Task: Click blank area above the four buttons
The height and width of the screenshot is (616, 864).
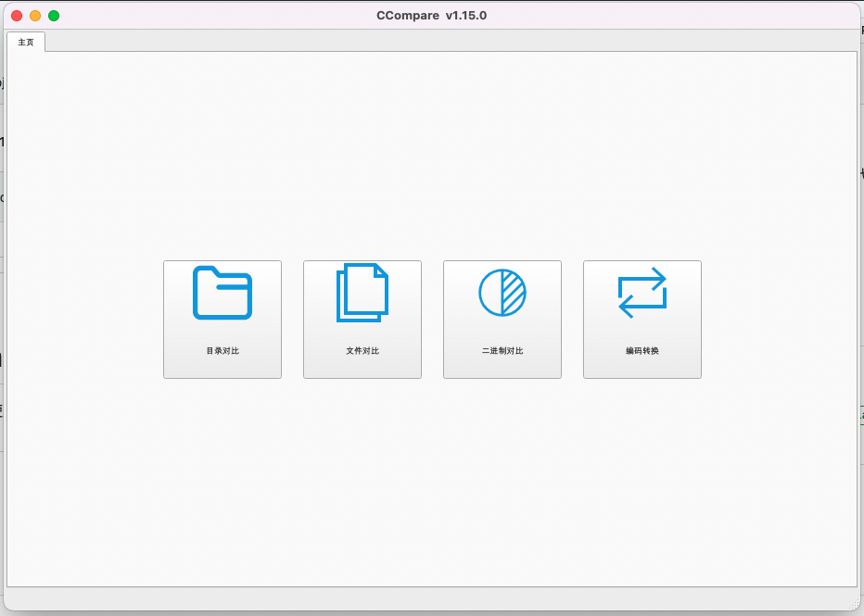Action: tap(431, 157)
